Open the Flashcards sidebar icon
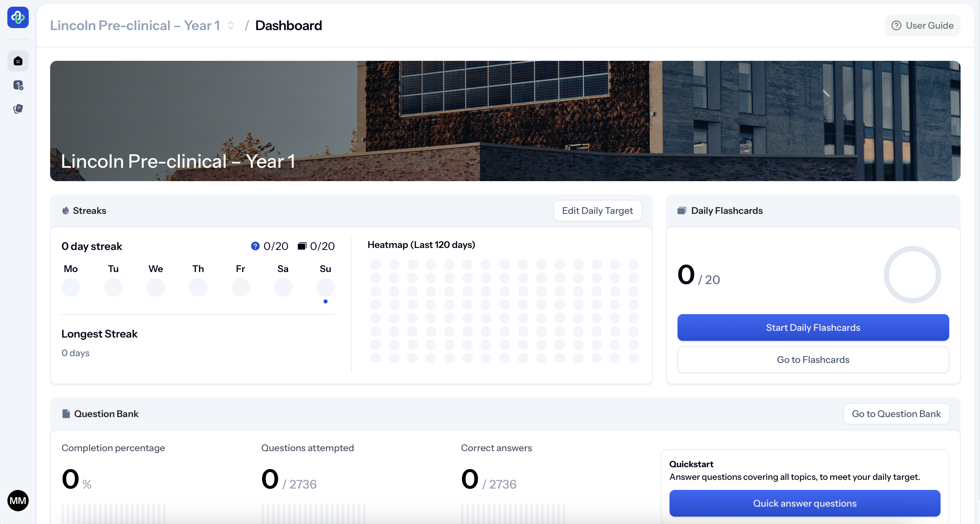The image size is (980, 524). 18,109
